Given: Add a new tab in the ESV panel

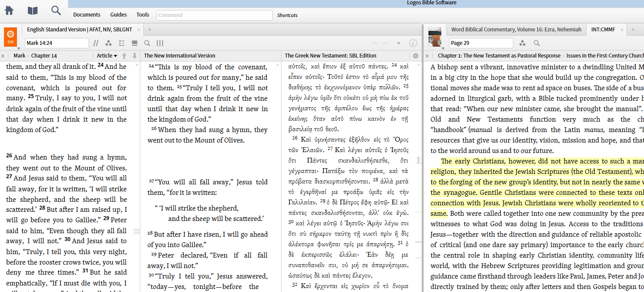Looking at the screenshot, I should coord(149,30).
